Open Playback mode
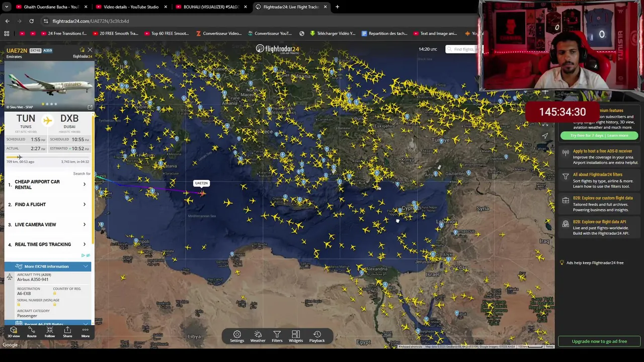This screenshot has height=362, width=644. [317, 336]
